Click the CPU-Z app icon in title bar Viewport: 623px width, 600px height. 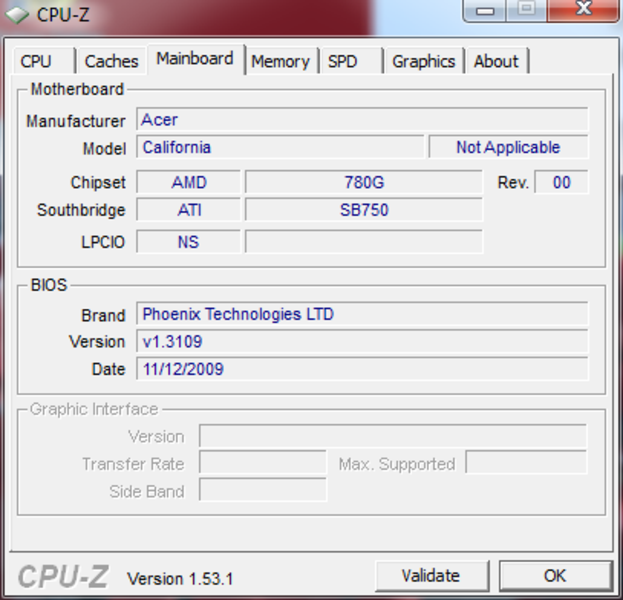(x=17, y=15)
